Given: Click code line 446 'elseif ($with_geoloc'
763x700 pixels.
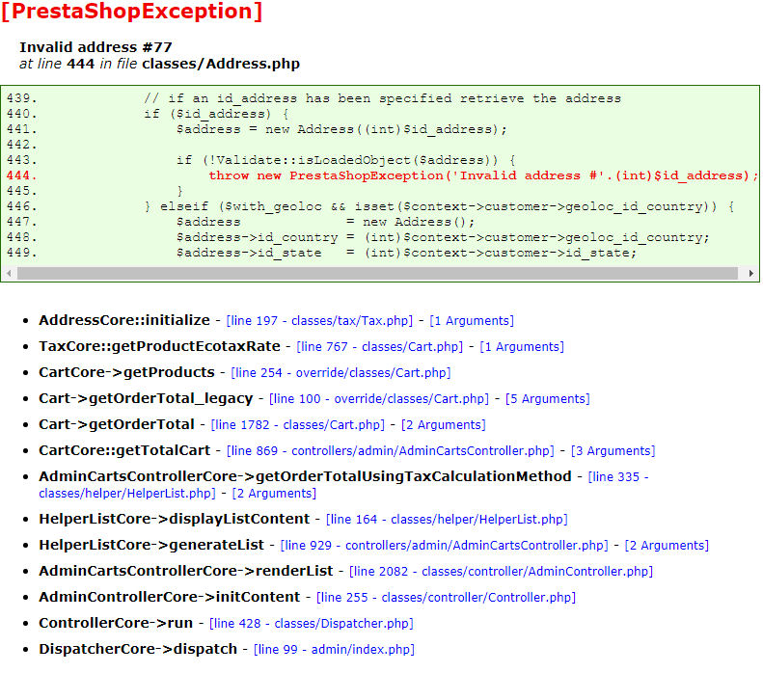Looking at the screenshot, I should coord(440,206).
